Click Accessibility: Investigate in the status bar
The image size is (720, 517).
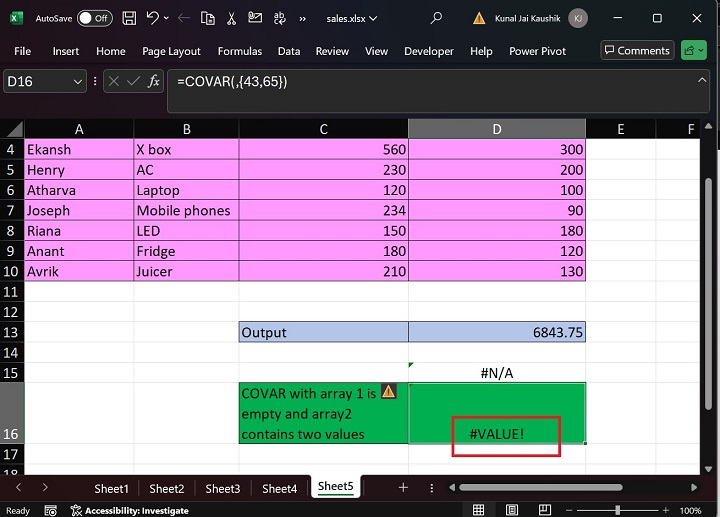click(129, 510)
